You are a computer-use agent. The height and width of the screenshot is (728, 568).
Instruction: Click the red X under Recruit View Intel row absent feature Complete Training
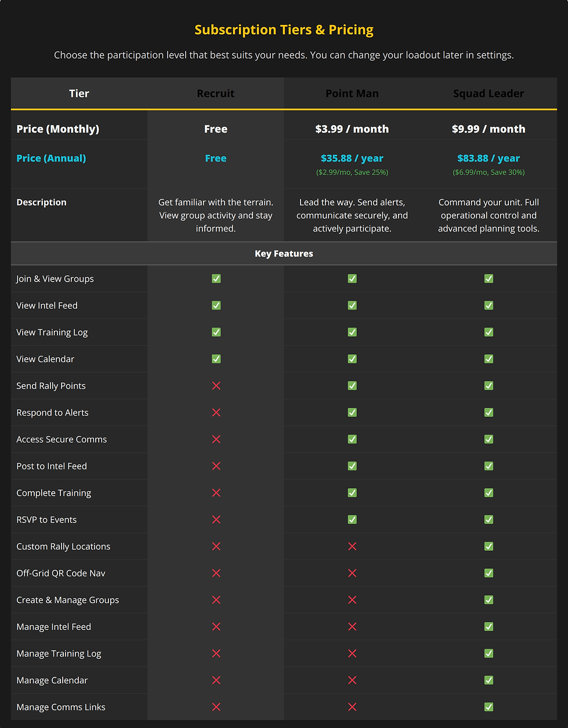click(x=216, y=493)
